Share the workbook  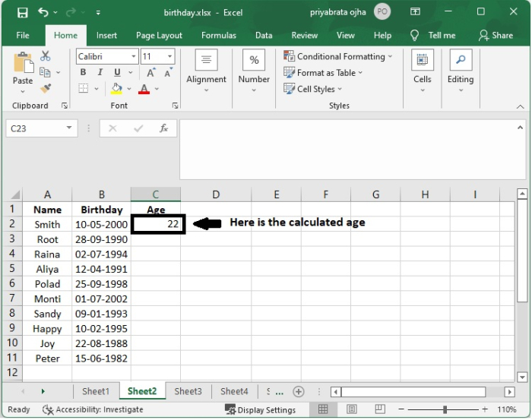point(496,35)
